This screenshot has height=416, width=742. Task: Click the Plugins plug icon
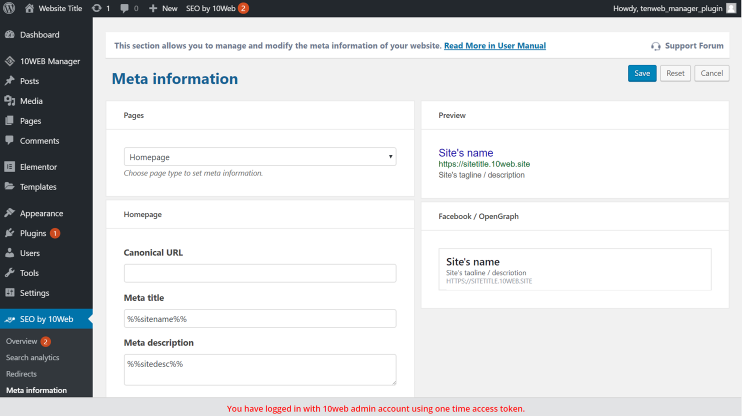coord(9,233)
